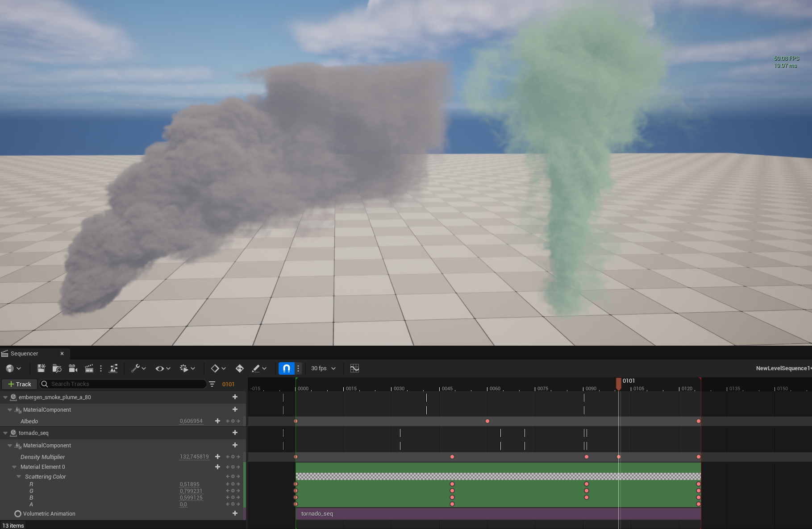Edit the Density Multiplier value field
Image resolution: width=812 pixels, height=529 pixels.
click(x=194, y=457)
